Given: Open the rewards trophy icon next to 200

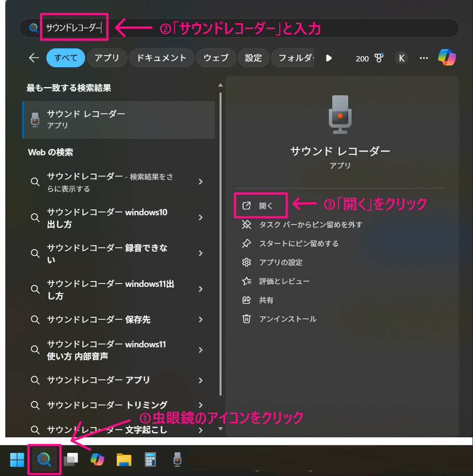Looking at the screenshot, I should point(379,58).
